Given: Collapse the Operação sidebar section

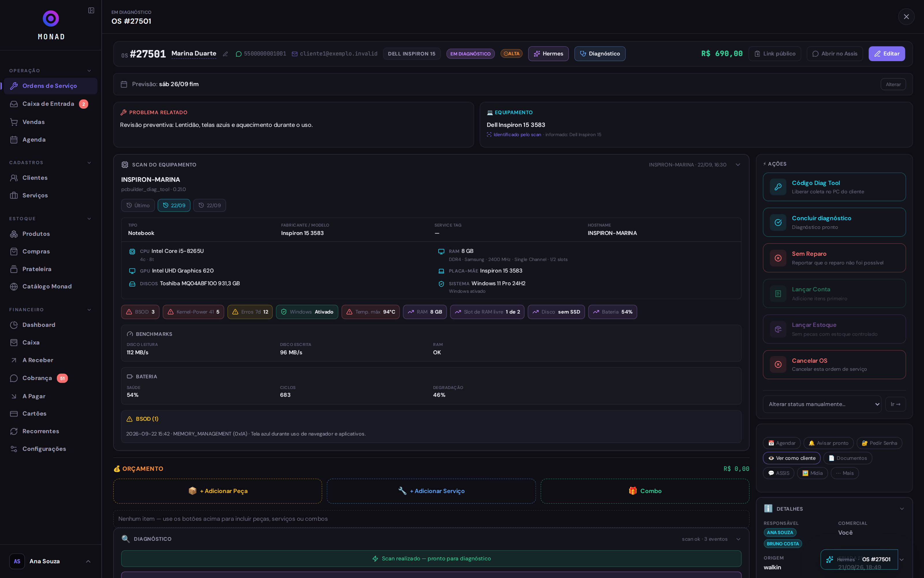Looking at the screenshot, I should pyautogui.click(x=89, y=71).
